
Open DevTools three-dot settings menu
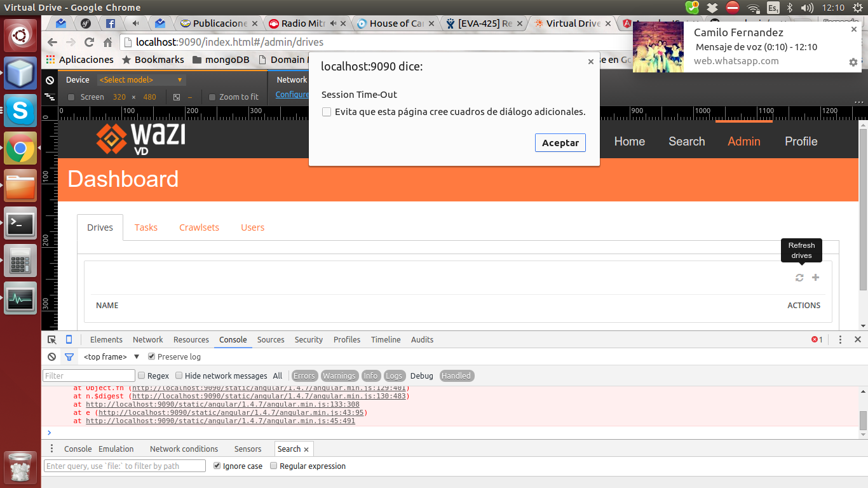pos(840,340)
